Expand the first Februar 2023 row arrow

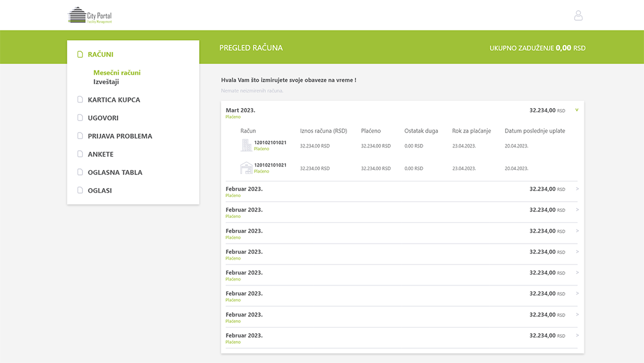coord(577,189)
